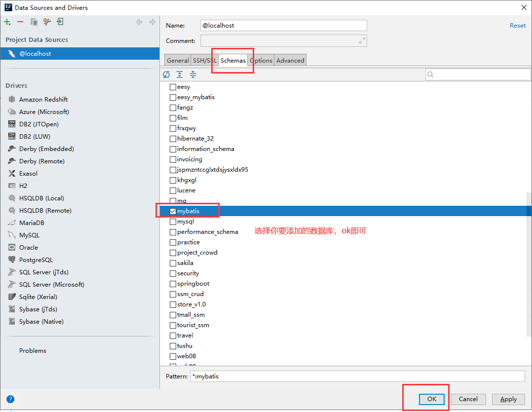Select the MySQL driver
The image size is (532, 412).
tap(29, 235)
